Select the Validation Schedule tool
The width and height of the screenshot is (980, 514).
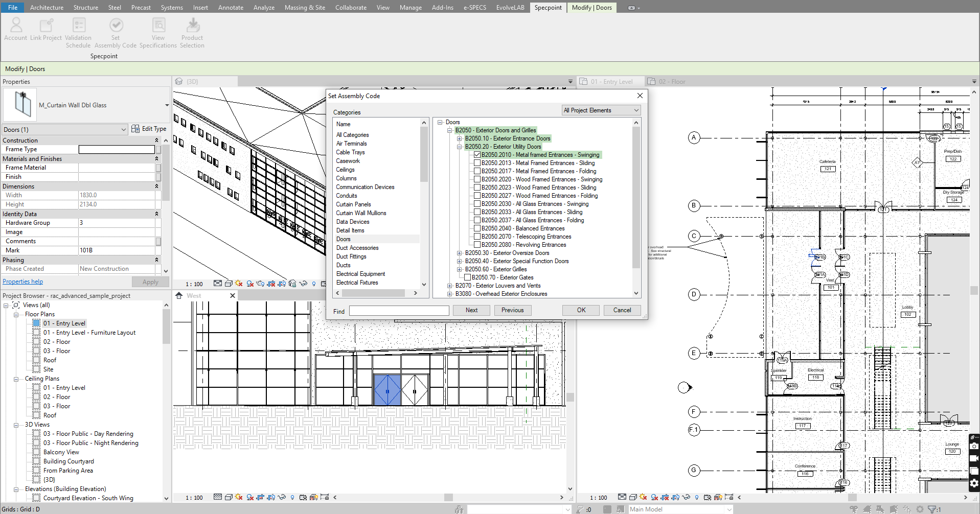point(78,32)
